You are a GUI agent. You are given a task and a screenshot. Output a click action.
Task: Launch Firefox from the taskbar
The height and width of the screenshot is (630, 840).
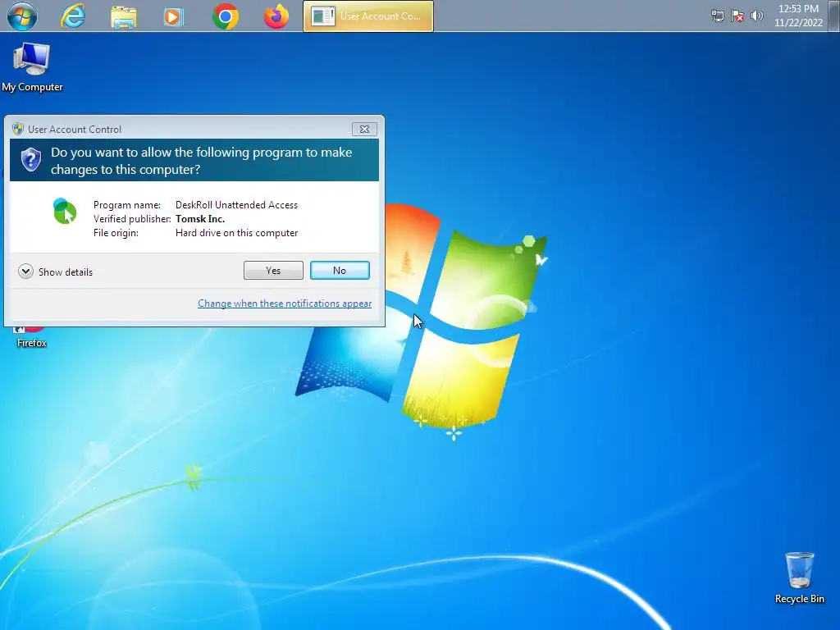coord(276,16)
